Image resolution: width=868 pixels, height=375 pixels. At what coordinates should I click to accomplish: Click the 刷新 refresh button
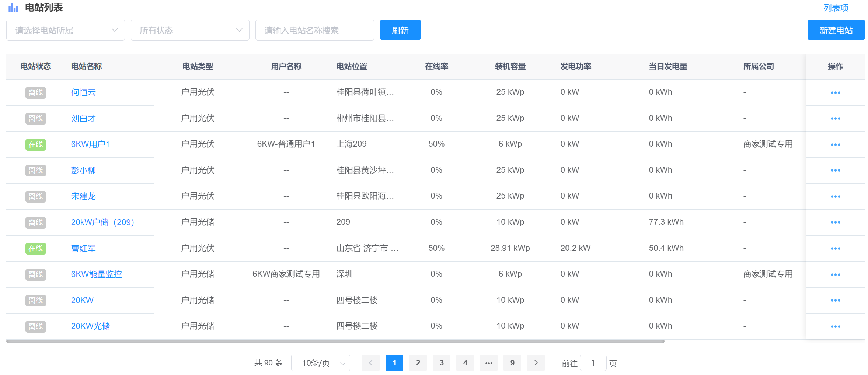tap(400, 30)
